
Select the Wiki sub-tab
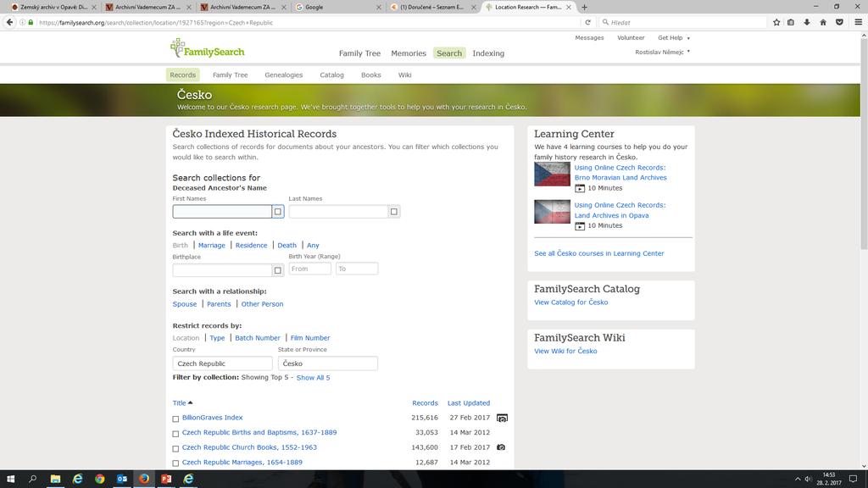point(404,75)
